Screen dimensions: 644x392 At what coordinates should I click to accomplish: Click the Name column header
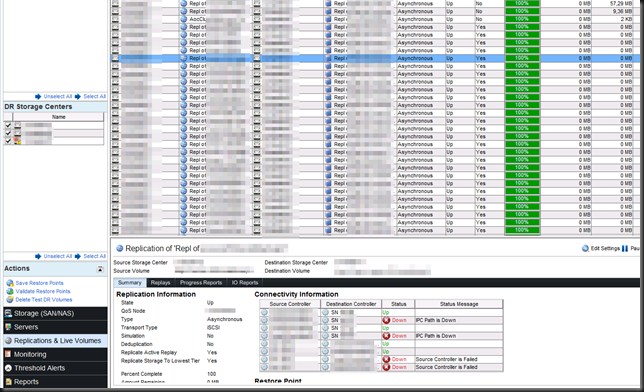58,117
